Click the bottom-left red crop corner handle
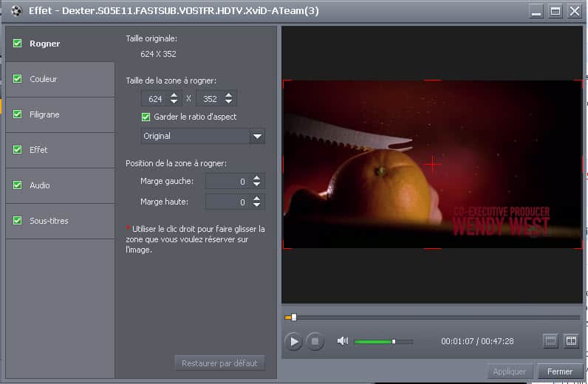Image resolution: width=588 pixels, height=384 pixels. pyautogui.click(x=286, y=245)
